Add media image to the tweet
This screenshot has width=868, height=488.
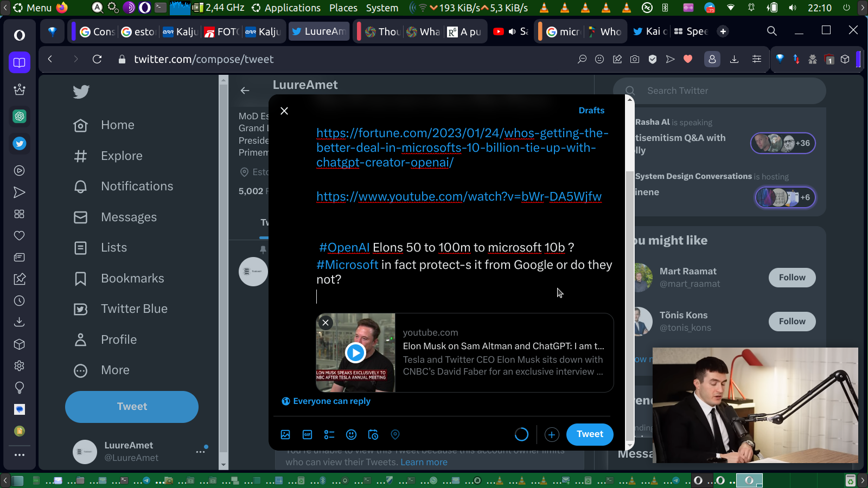pyautogui.click(x=285, y=434)
